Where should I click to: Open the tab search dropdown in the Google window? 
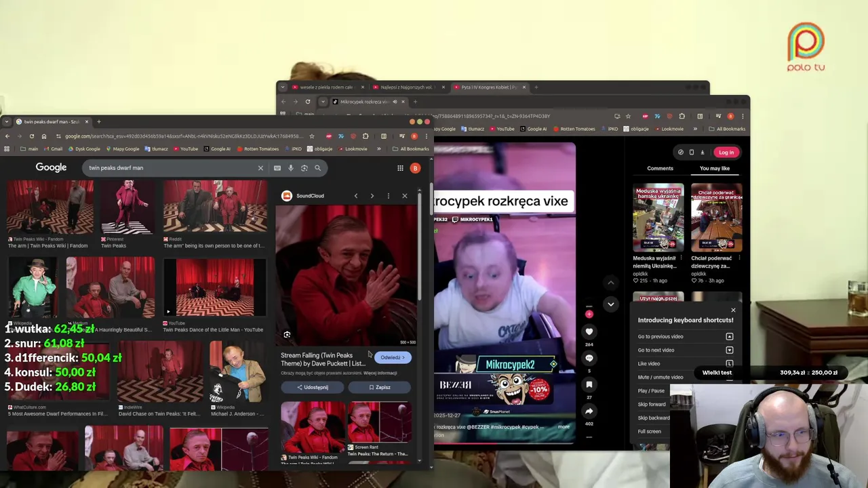coord(7,122)
